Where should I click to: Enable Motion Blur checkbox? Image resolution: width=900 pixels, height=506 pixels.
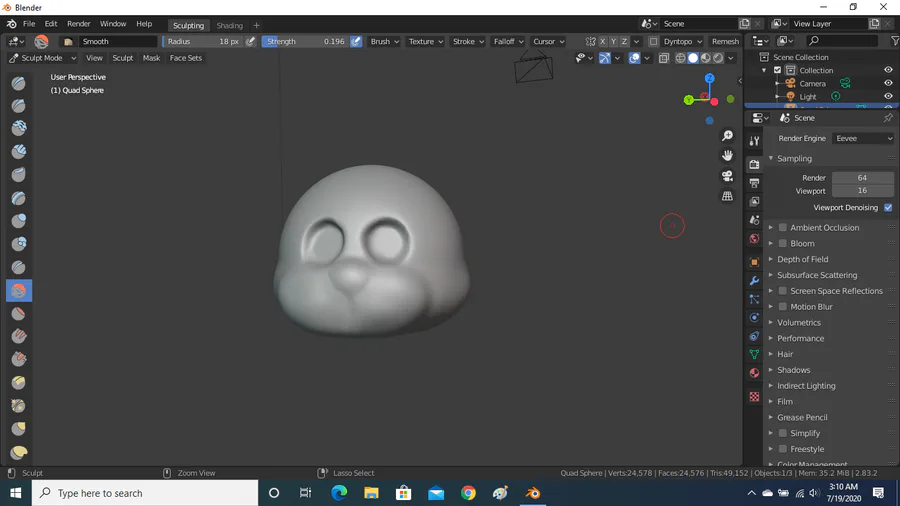(x=782, y=307)
